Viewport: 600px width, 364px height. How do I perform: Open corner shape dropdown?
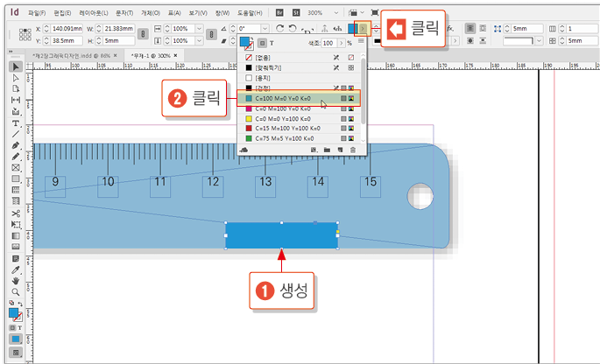pyautogui.click(x=540, y=40)
